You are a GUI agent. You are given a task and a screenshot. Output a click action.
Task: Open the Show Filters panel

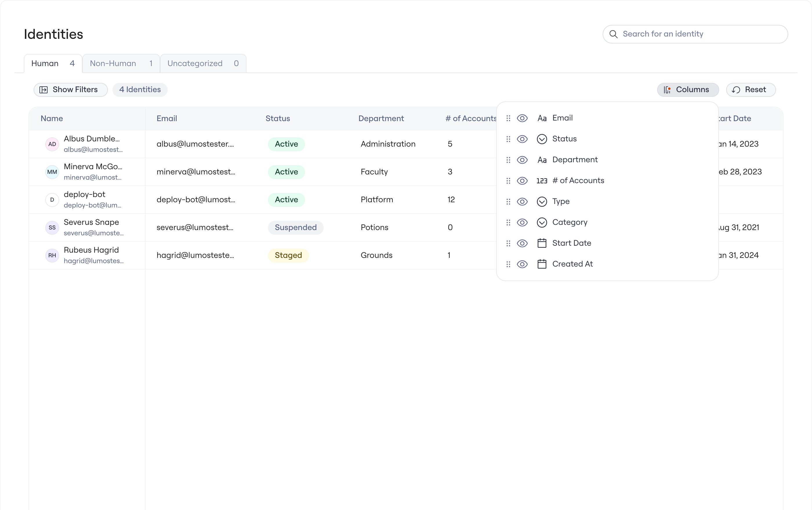70,90
